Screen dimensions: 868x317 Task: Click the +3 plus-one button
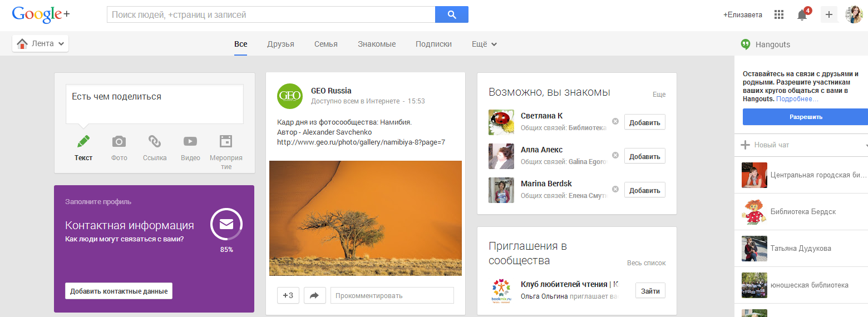pyautogui.click(x=288, y=295)
